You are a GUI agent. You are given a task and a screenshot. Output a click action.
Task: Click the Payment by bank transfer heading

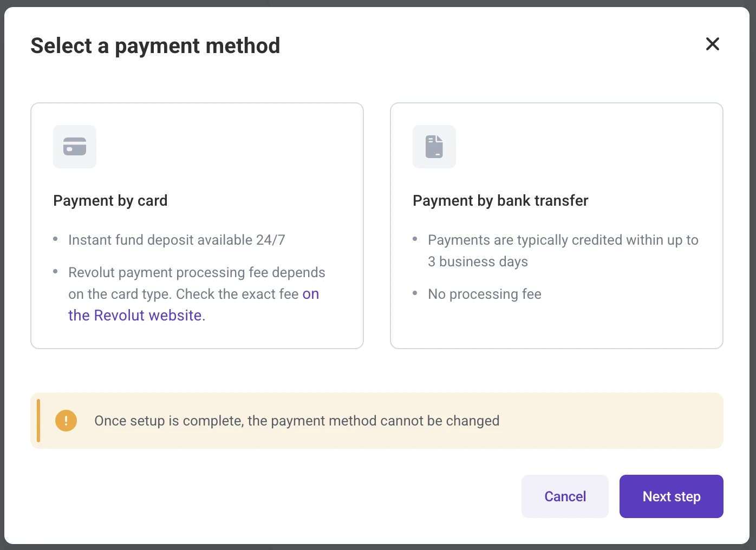pos(500,201)
